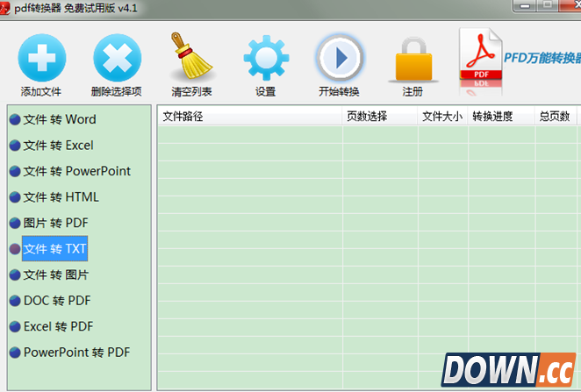
Task: Select the Excel 转 PDF mode
Action: 59,326
